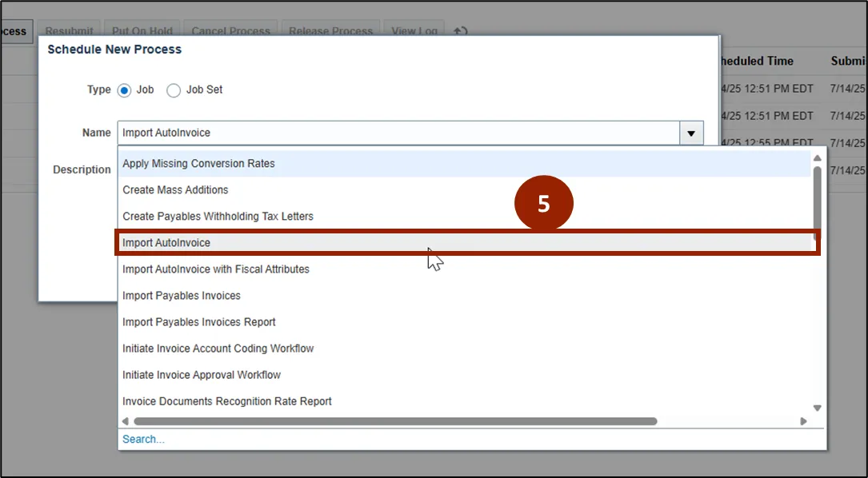The image size is (868, 478).
Task: Click the horizontal scroll right arrow
Action: click(804, 421)
